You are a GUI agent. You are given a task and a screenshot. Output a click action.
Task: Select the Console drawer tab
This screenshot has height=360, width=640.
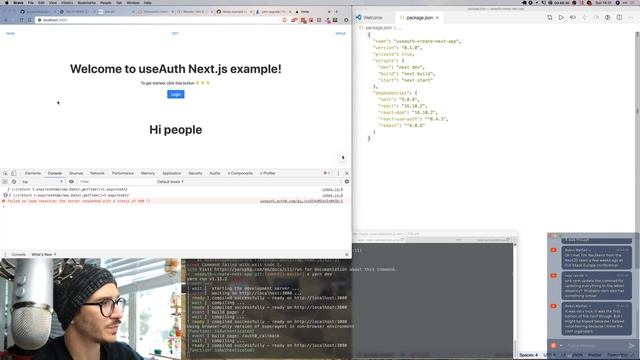click(x=18, y=254)
